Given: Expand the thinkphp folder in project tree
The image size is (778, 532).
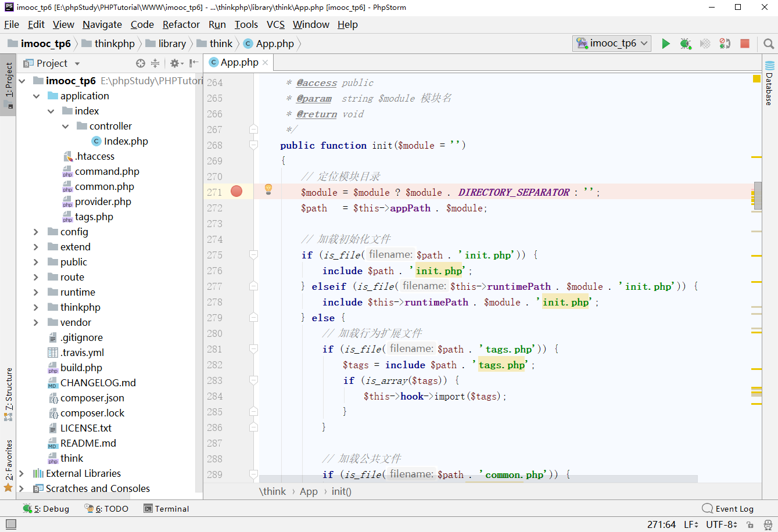Looking at the screenshot, I should [36, 307].
